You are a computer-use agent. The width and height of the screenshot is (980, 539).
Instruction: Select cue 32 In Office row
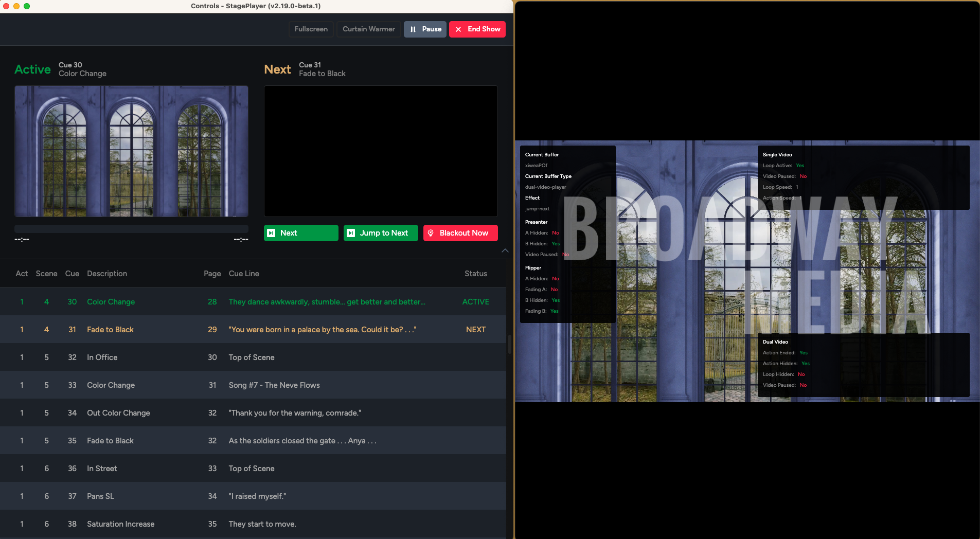click(x=253, y=357)
